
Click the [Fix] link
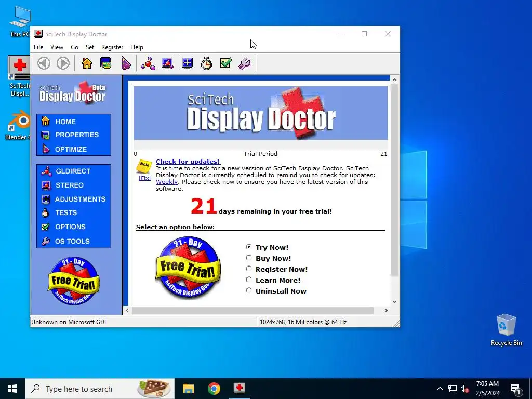[x=144, y=178]
